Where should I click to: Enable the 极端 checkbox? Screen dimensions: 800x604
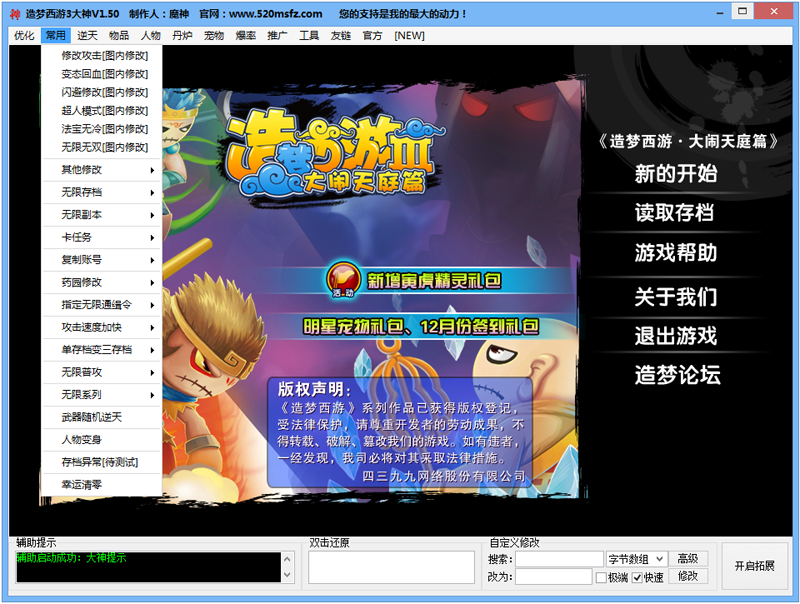[601, 577]
